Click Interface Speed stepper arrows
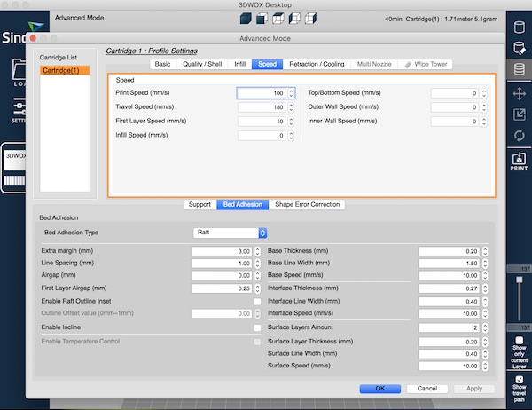The height and width of the screenshot is (410, 532). click(x=485, y=314)
